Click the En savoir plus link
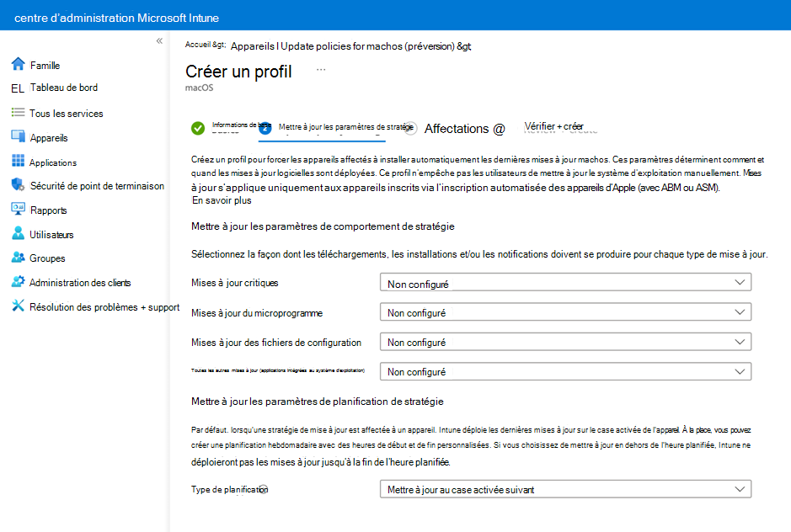Screen dimensions: 791x532 pyautogui.click(x=222, y=200)
